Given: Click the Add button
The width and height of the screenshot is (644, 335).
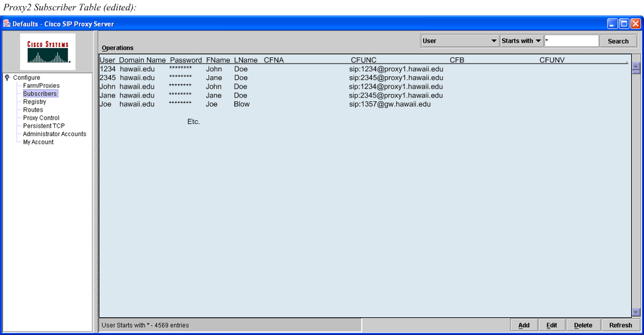Looking at the screenshot, I should pos(524,325).
